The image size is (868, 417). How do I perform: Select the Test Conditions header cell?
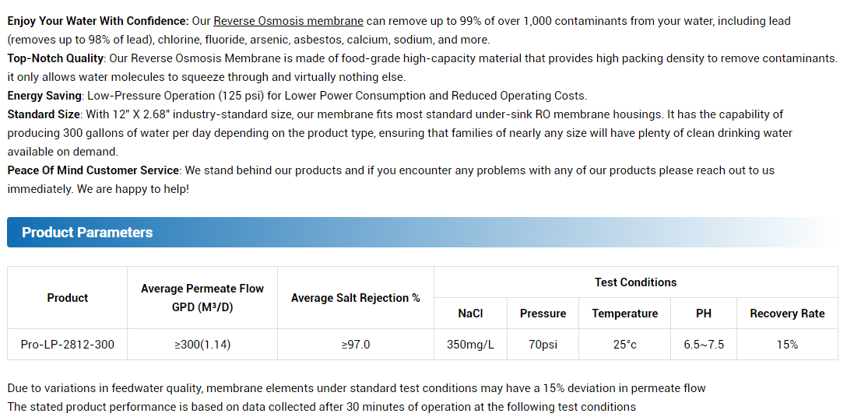pyautogui.click(x=636, y=282)
